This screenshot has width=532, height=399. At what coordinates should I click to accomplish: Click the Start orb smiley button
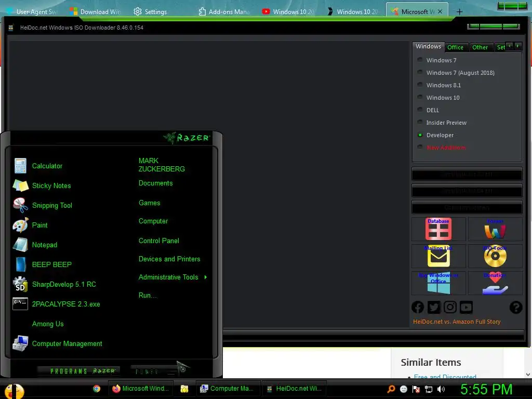point(14,391)
